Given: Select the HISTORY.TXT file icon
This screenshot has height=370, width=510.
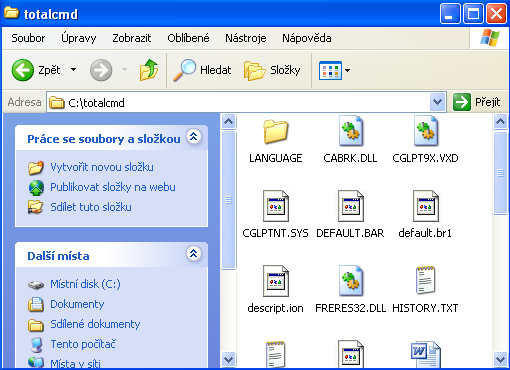Looking at the screenshot, I should (425, 280).
